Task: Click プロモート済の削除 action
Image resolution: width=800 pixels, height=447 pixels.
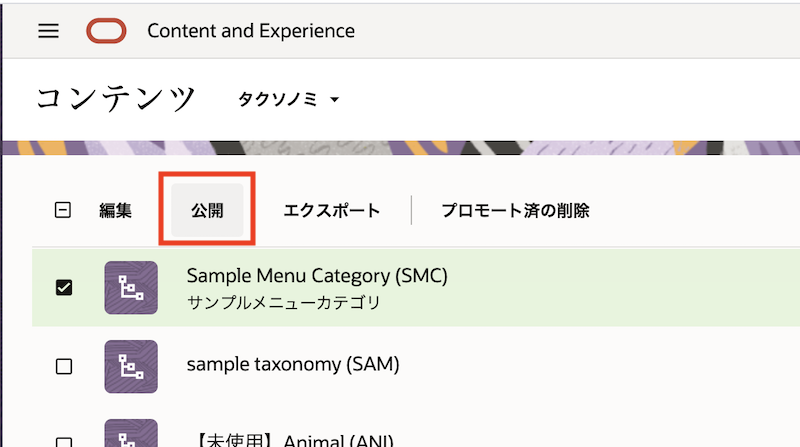Action: pos(515,211)
